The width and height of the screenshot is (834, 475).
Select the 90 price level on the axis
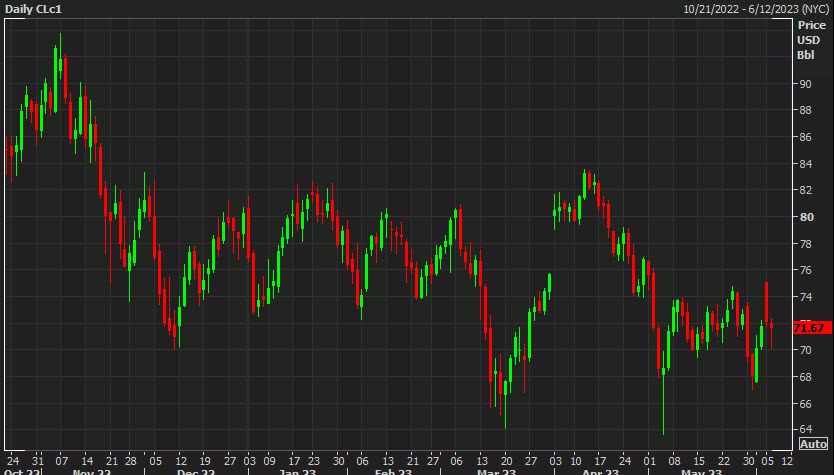pyautogui.click(x=805, y=84)
